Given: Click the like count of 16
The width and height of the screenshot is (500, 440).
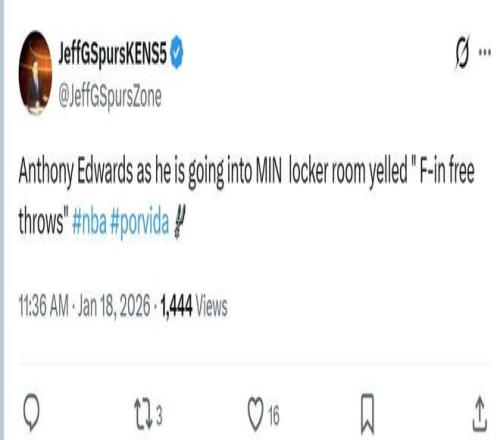Looking at the screenshot, I should pos(274,416).
